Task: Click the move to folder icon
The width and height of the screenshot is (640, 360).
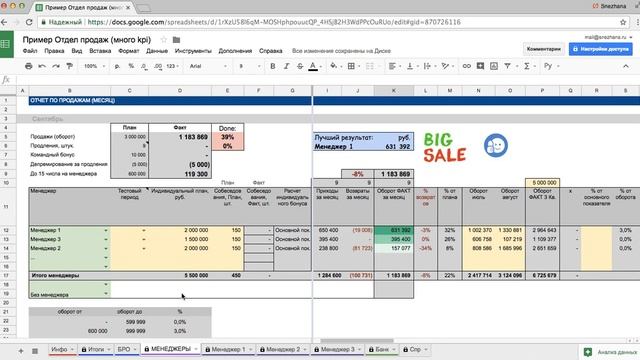Action: 176,40
